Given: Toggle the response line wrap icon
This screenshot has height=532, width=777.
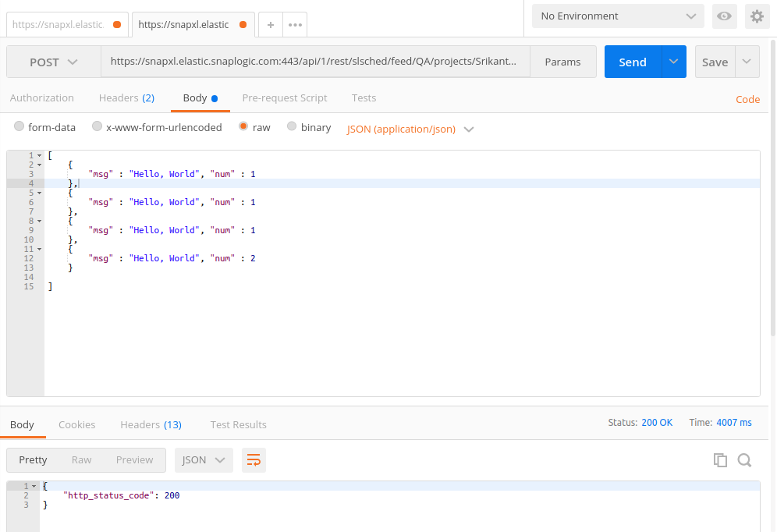Looking at the screenshot, I should tap(254, 460).
